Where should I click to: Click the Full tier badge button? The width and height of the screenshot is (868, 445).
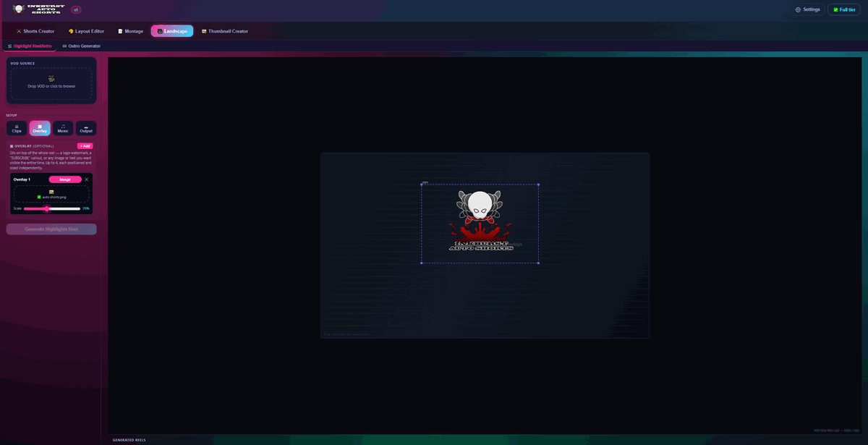tap(844, 9)
